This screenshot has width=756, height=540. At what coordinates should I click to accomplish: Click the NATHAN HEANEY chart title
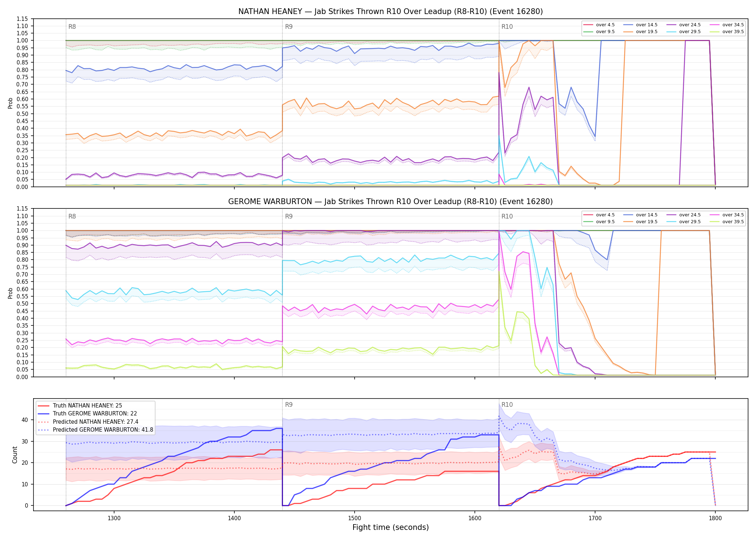pyautogui.click(x=391, y=12)
